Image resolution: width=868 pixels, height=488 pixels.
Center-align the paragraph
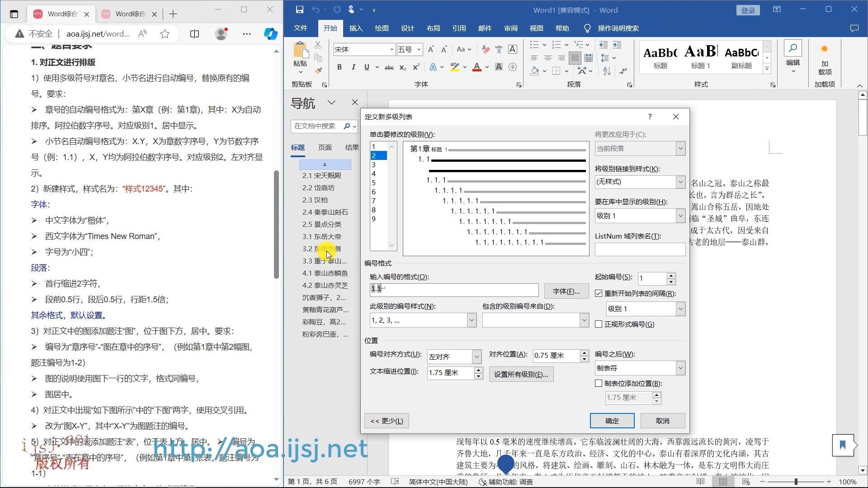pos(547,58)
